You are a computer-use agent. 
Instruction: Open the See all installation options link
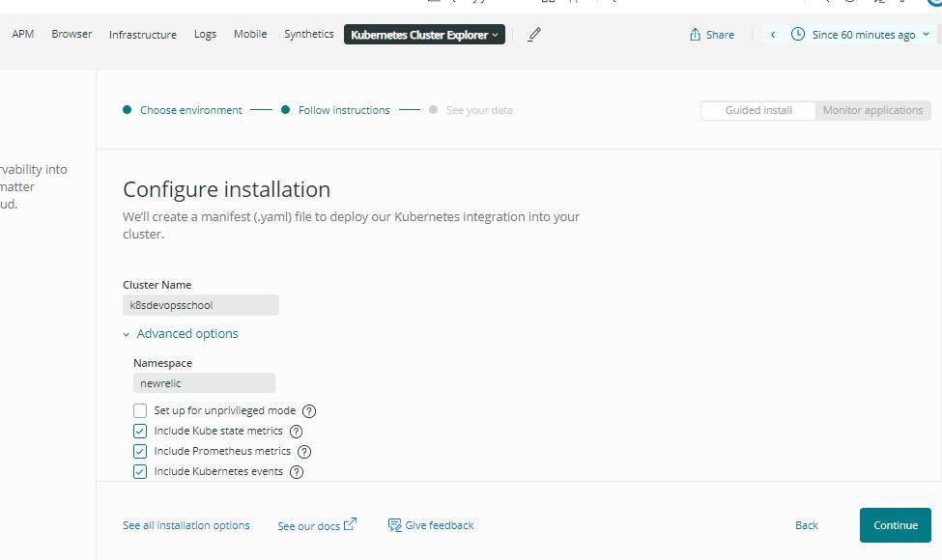coord(186,525)
